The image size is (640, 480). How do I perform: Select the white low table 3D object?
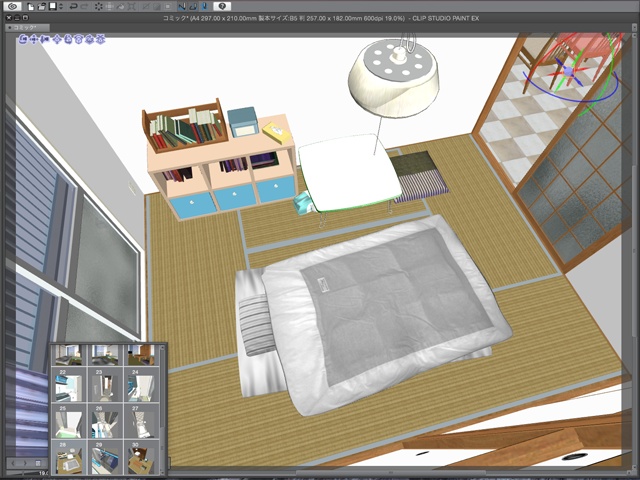click(348, 175)
